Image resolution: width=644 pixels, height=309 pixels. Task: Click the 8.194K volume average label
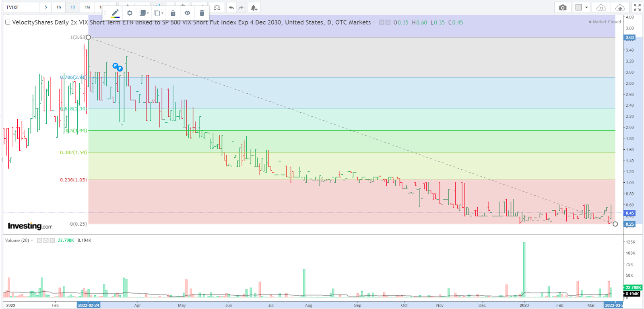point(632,294)
